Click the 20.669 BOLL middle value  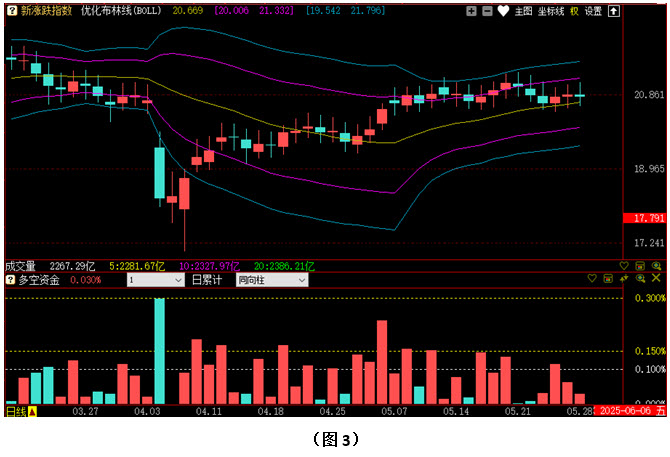pyautogui.click(x=188, y=11)
